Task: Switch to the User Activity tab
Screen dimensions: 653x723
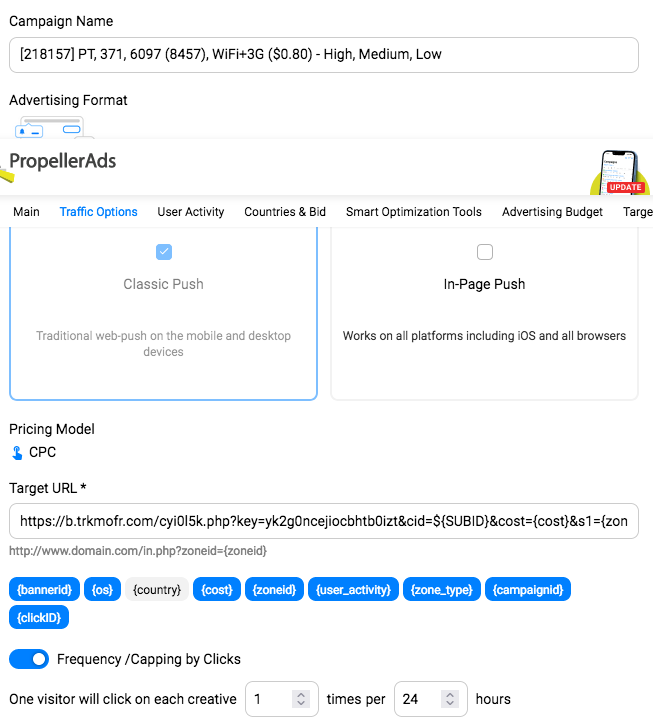Action: pos(191,212)
